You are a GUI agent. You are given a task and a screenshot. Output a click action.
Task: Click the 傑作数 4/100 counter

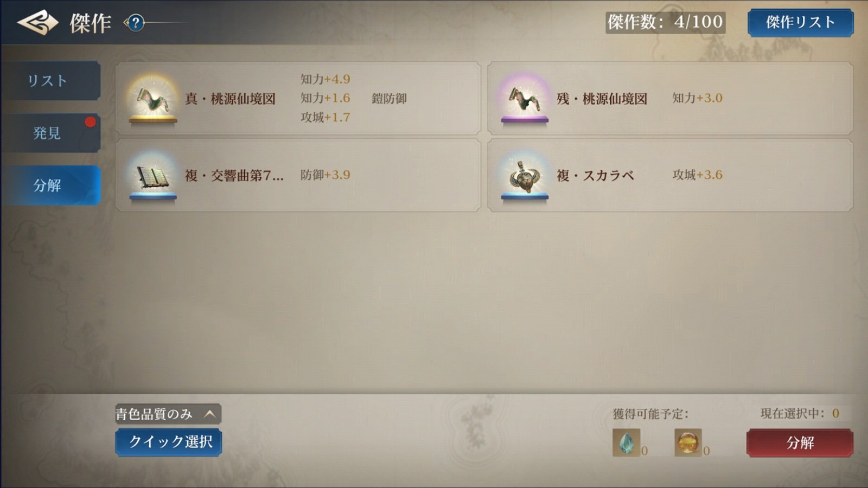click(x=666, y=22)
